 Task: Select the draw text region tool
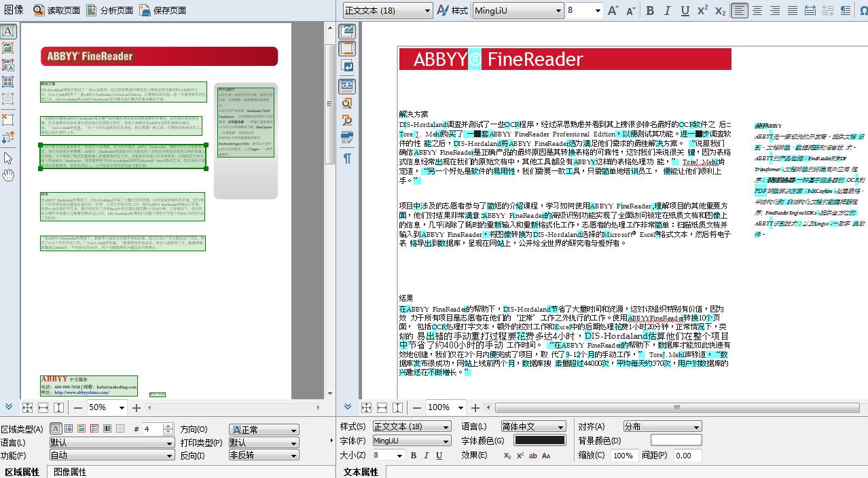coord(10,31)
